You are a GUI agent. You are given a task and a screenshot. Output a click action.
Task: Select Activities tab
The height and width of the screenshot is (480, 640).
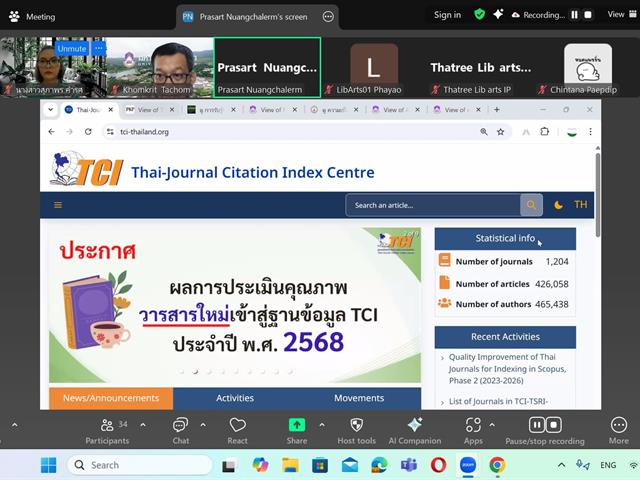point(235,398)
